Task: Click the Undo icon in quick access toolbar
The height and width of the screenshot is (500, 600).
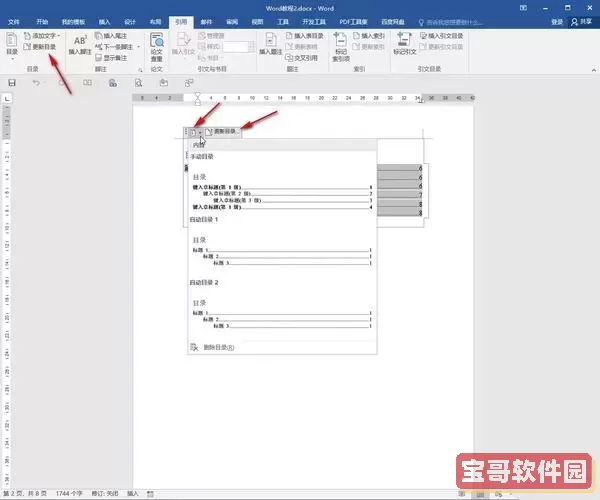Action: [x=36, y=83]
